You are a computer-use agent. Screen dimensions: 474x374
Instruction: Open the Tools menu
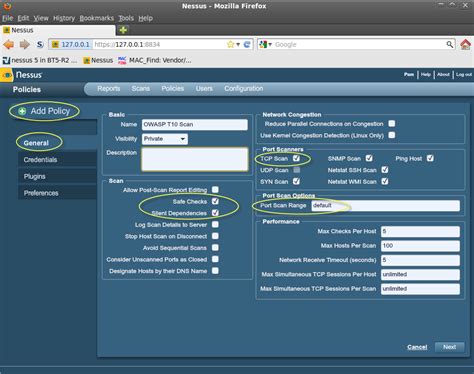pyautogui.click(x=126, y=18)
